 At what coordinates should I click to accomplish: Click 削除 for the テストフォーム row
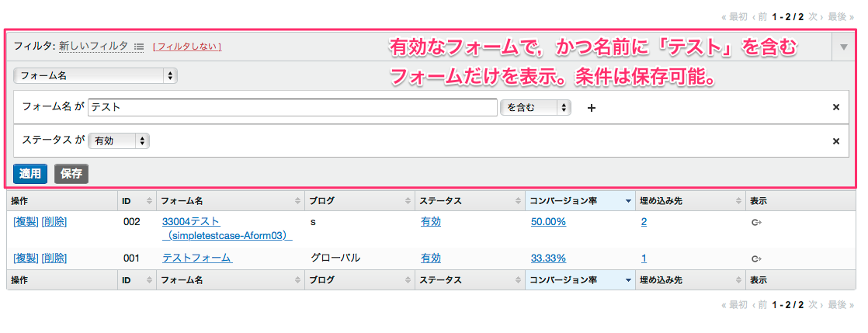tap(54, 258)
